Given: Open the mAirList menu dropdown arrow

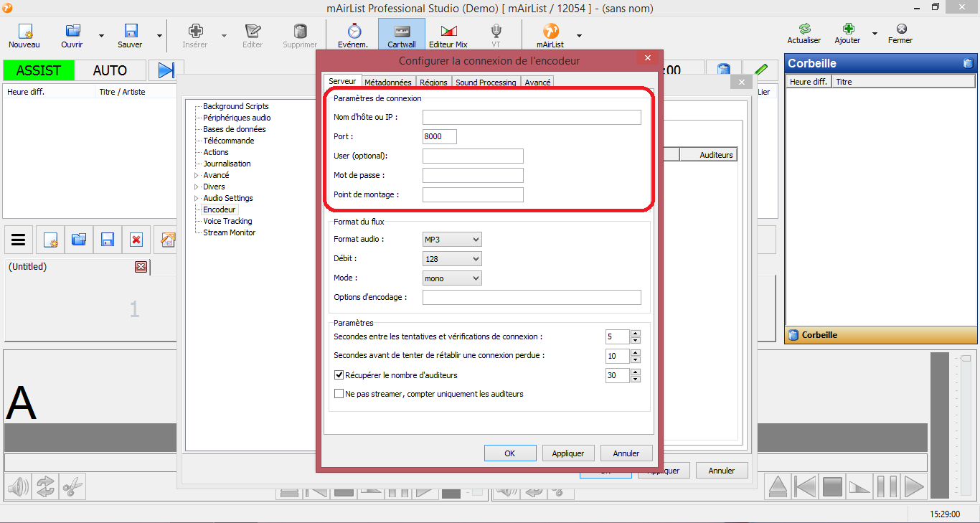Looking at the screenshot, I should (579, 35).
